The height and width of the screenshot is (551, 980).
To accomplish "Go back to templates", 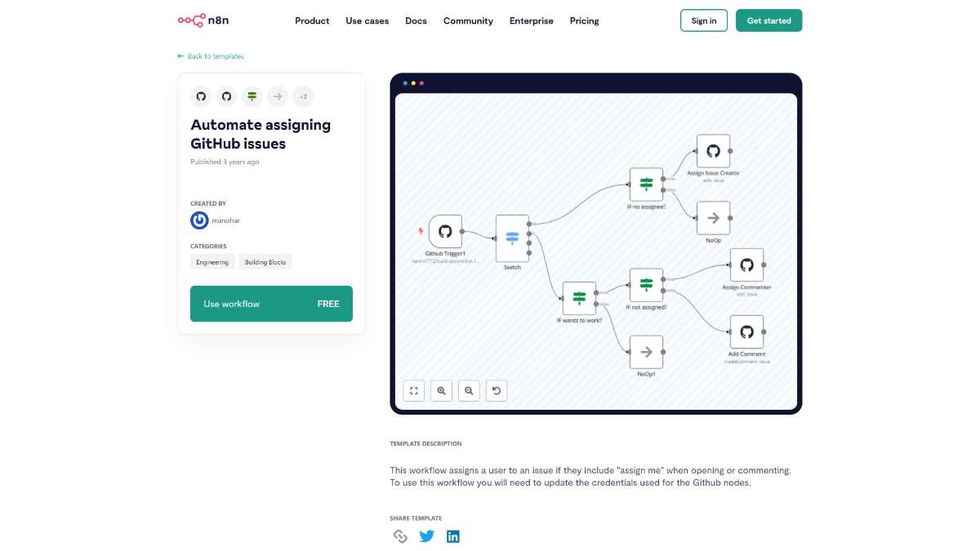I will pos(211,56).
